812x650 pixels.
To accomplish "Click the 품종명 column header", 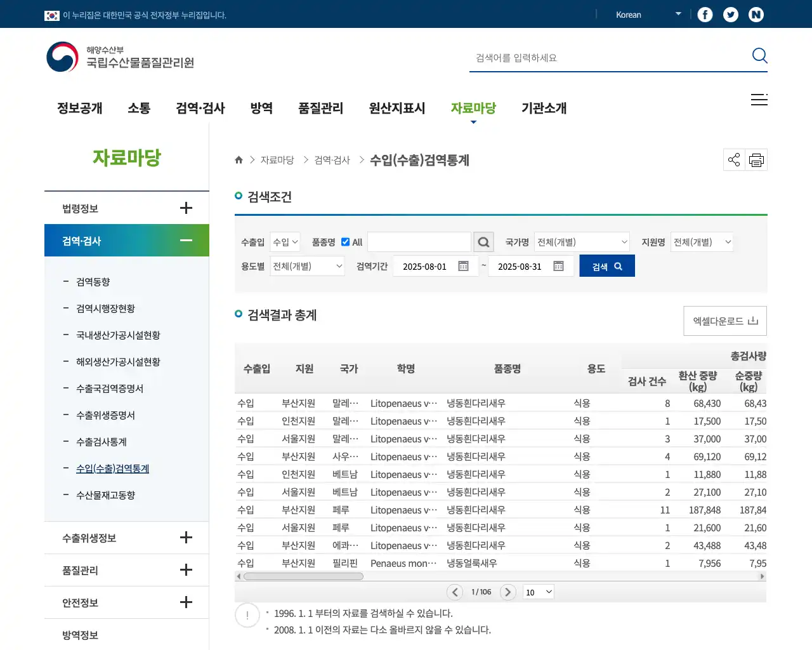I will (507, 368).
